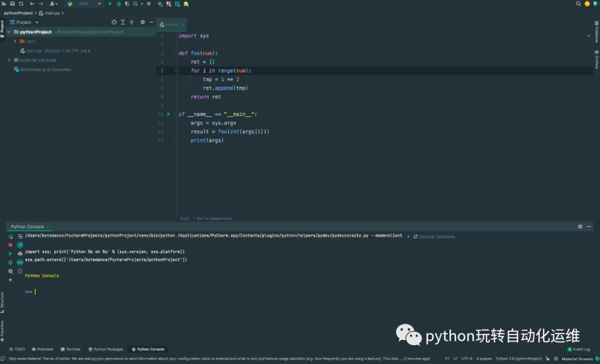Close the Python Console tab
Screen dimensions: 600x364
click(x=48, y=227)
